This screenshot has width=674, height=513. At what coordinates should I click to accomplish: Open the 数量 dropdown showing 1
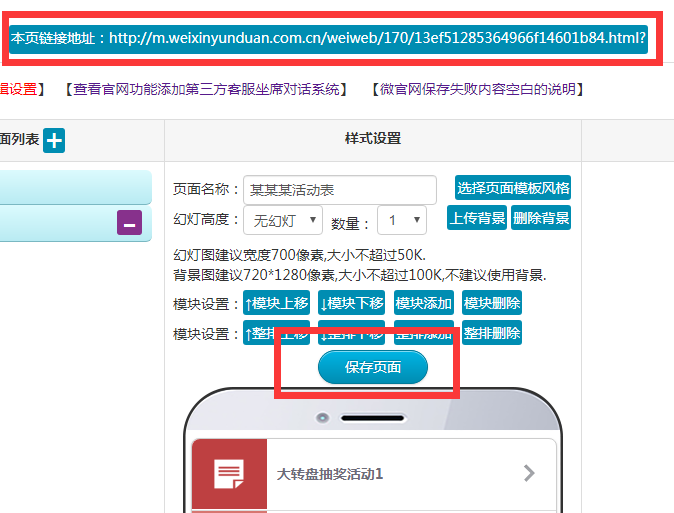pos(401,220)
